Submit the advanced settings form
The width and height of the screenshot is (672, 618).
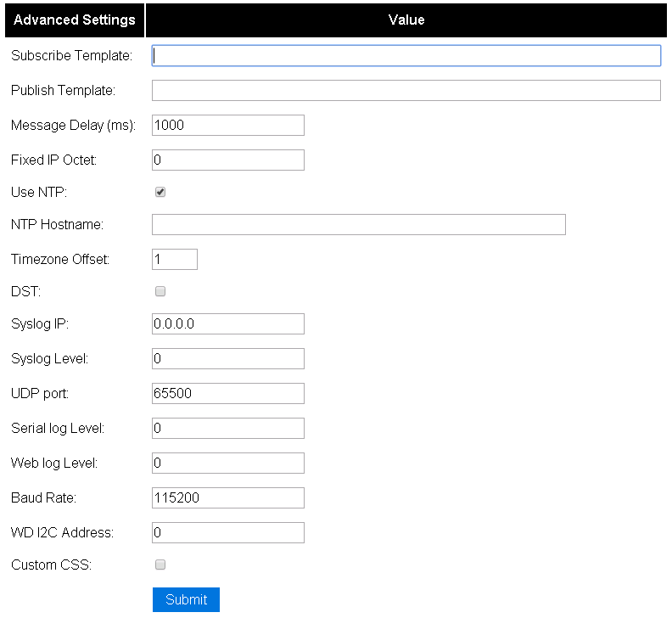(x=186, y=599)
